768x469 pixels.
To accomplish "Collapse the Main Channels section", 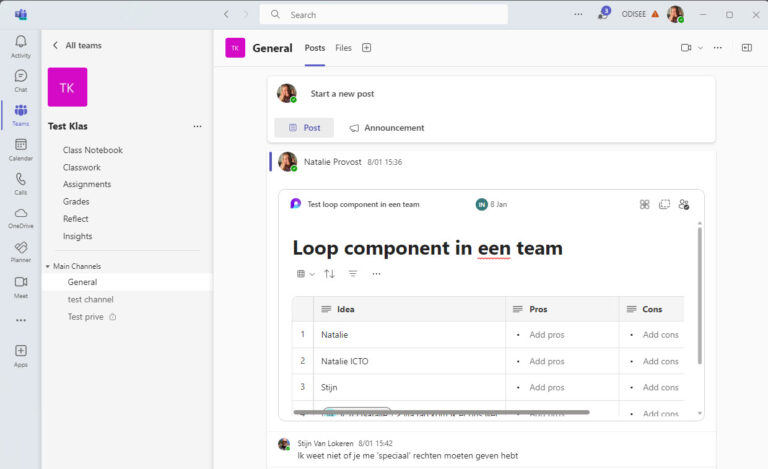I will click(47, 266).
